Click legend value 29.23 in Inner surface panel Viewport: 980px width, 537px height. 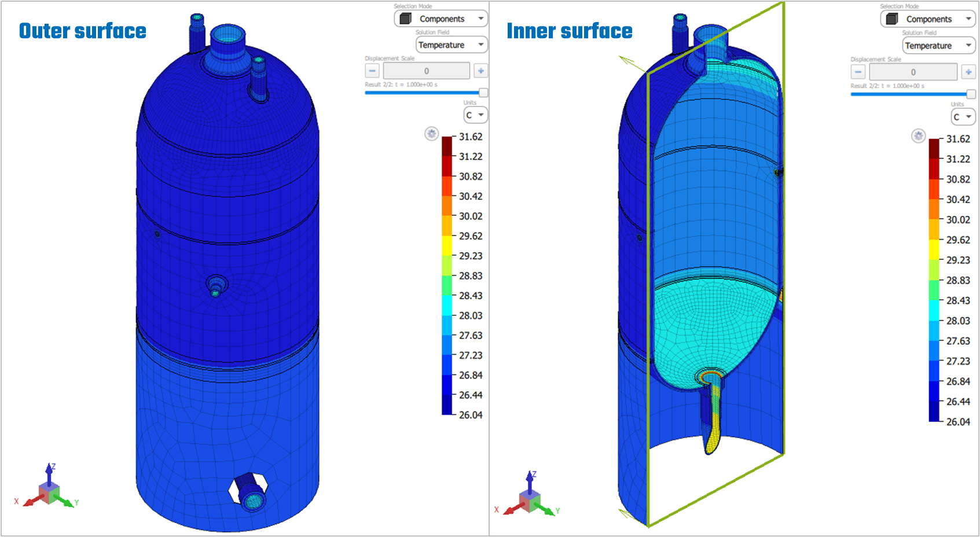[958, 260]
